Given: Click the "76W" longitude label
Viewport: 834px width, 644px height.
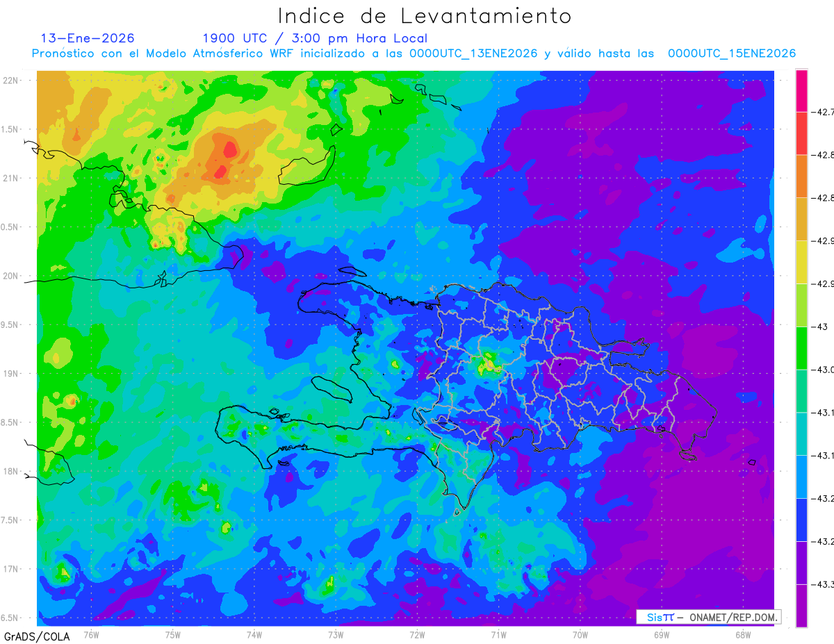Looking at the screenshot, I should (91, 634).
